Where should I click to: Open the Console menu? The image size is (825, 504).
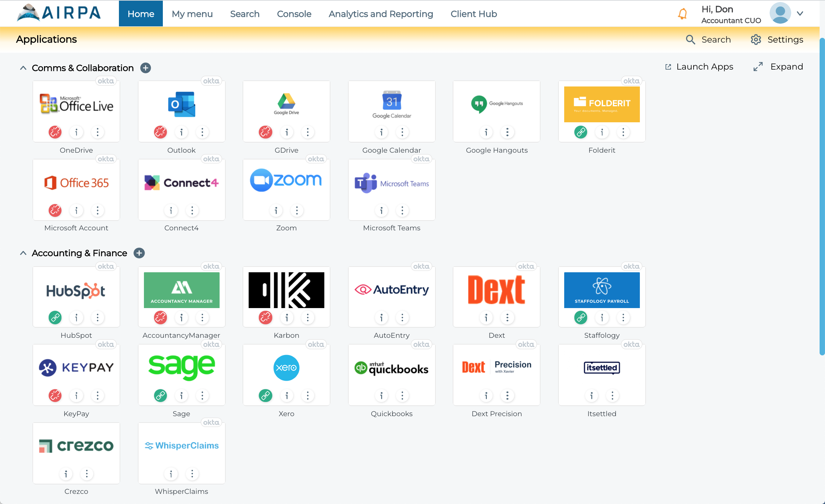pyautogui.click(x=294, y=14)
